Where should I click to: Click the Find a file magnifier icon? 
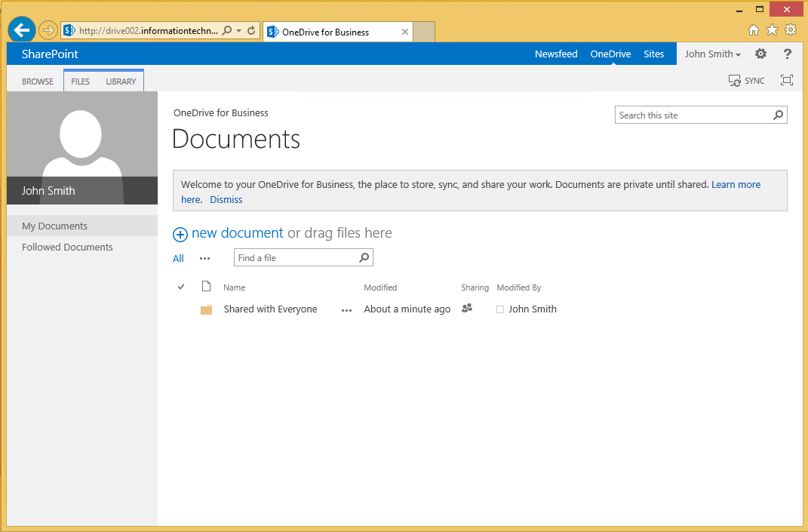[364, 258]
